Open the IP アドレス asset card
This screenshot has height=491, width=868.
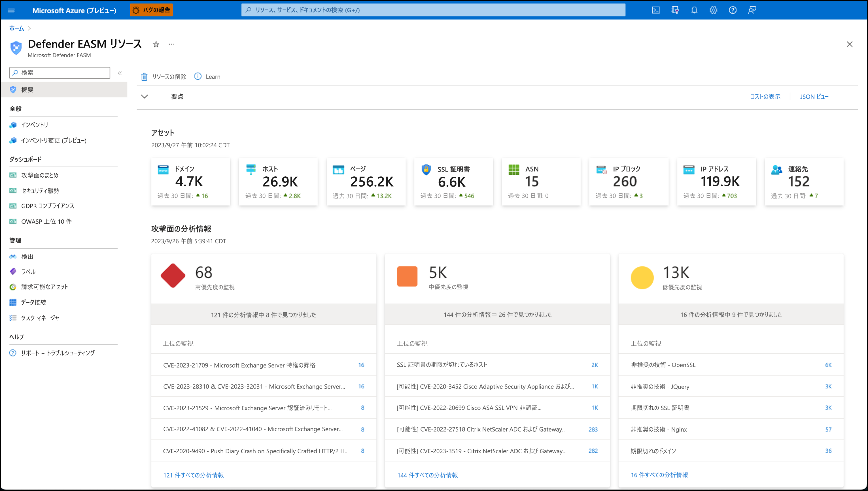click(x=716, y=182)
